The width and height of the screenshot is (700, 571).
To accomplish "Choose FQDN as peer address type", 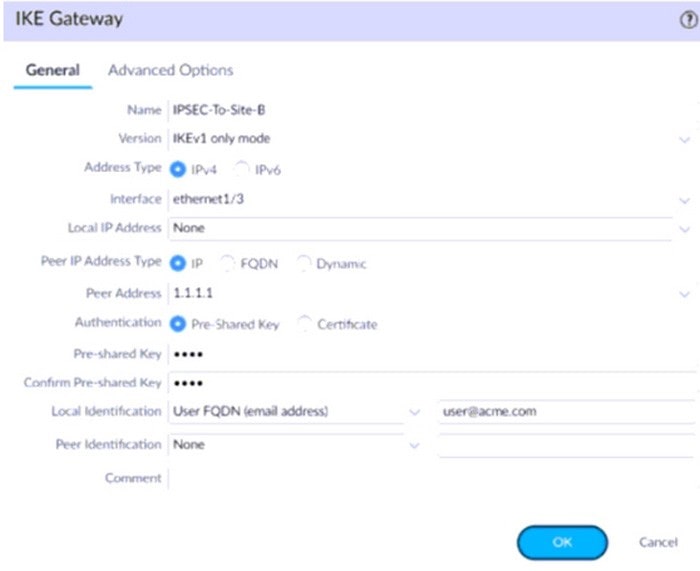I will tap(227, 263).
